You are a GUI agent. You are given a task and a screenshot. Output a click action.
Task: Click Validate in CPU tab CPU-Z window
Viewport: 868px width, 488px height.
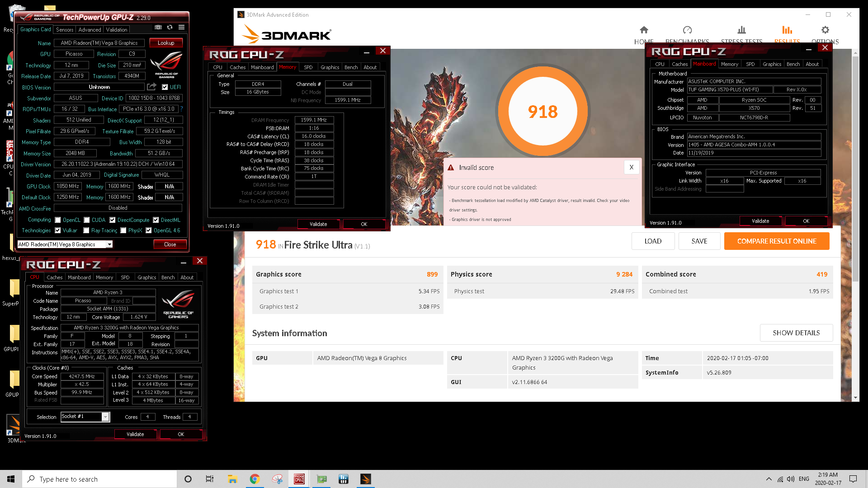pos(135,434)
